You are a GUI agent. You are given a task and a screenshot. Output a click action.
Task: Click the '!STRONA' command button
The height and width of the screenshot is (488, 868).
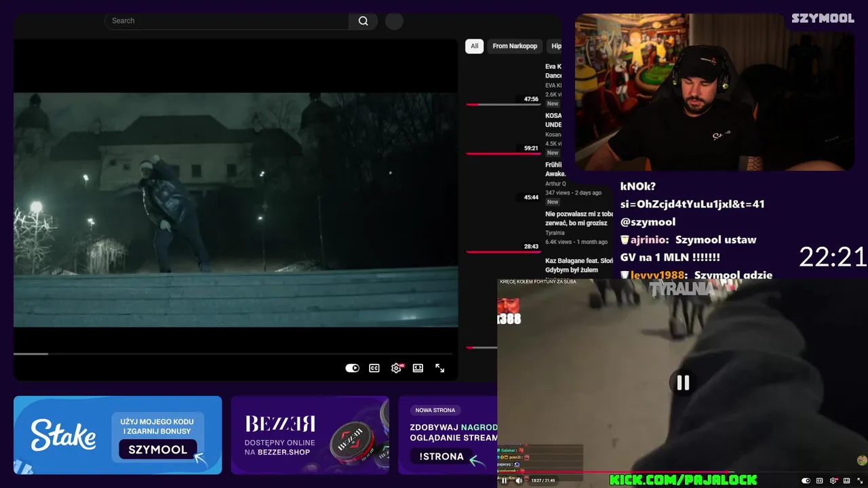[441, 457]
